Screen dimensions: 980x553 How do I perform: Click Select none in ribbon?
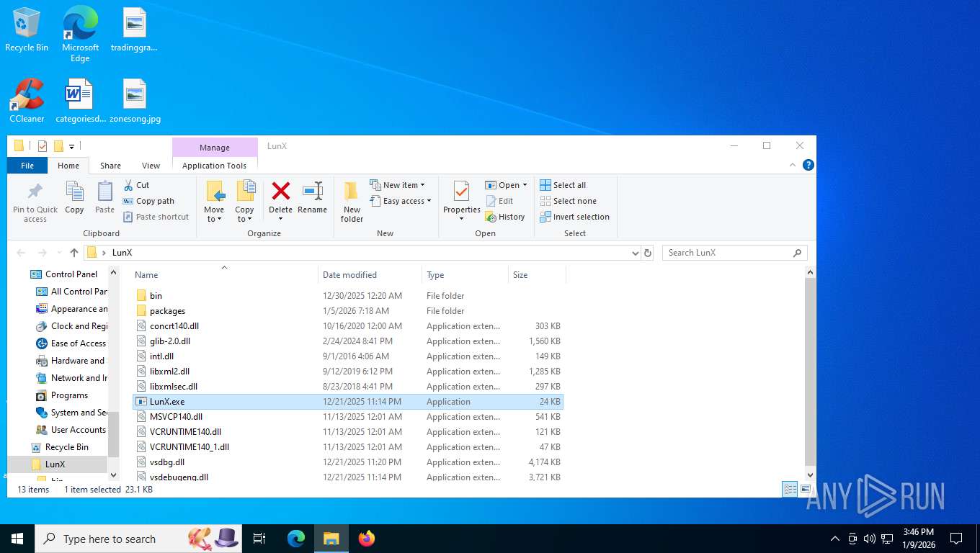[x=568, y=201]
